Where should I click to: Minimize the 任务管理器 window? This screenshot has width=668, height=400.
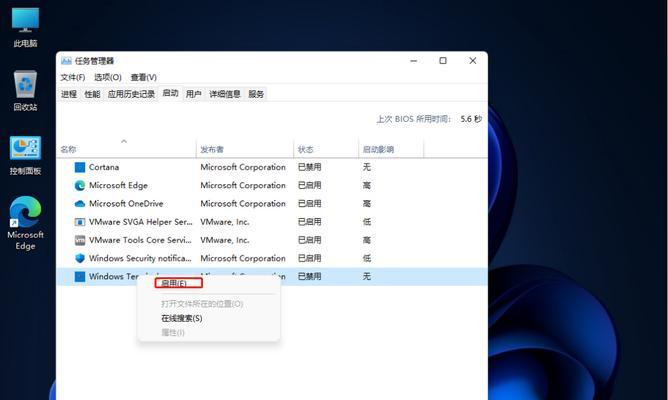point(413,61)
